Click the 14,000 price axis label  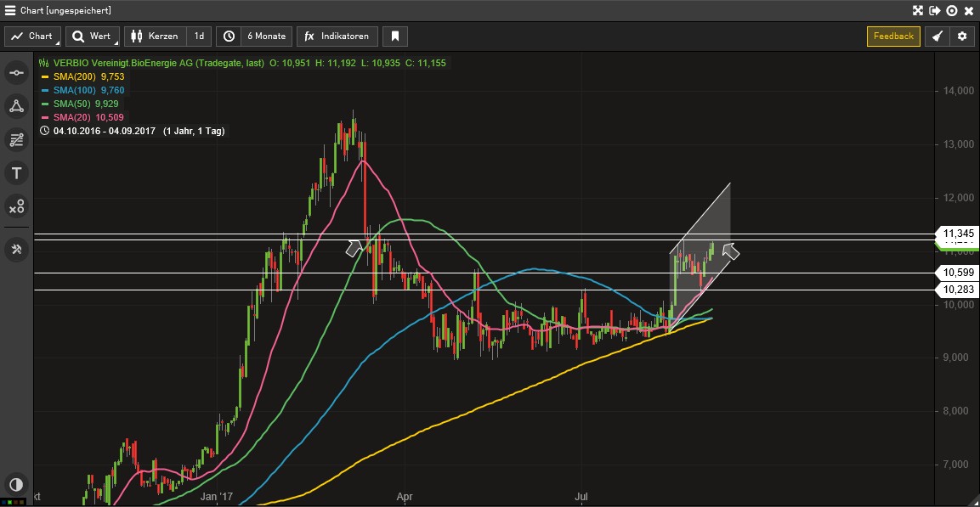tap(958, 91)
